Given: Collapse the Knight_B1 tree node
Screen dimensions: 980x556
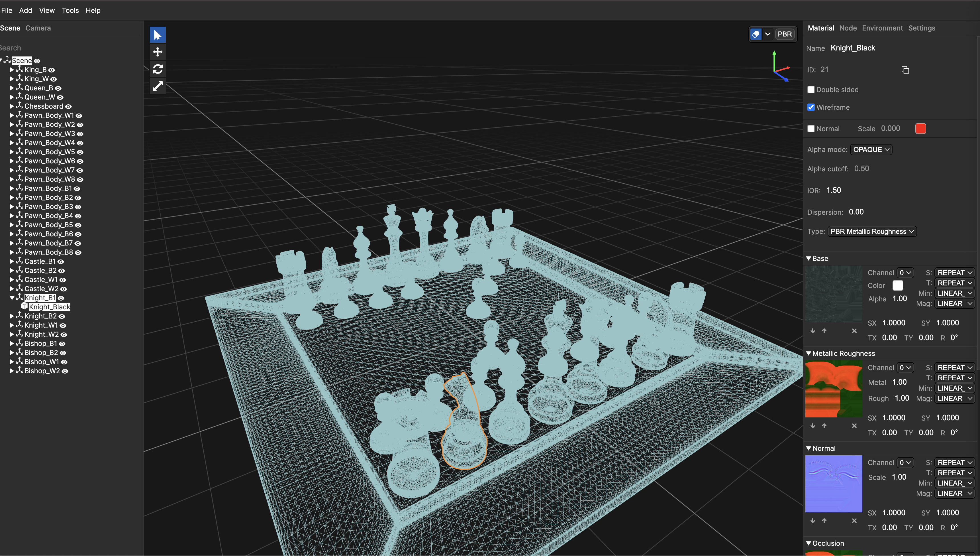Looking at the screenshot, I should coord(12,297).
